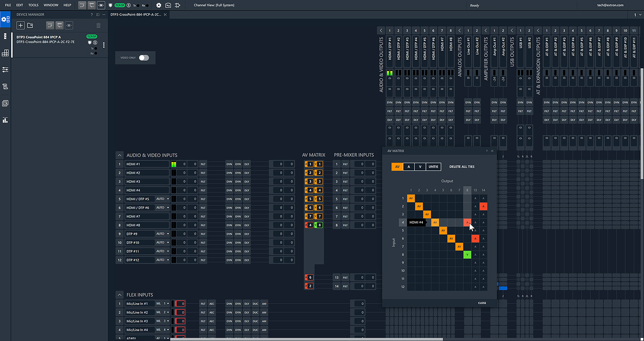Open global settings via top toolbar gear icon

pyautogui.click(x=158, y=5)
